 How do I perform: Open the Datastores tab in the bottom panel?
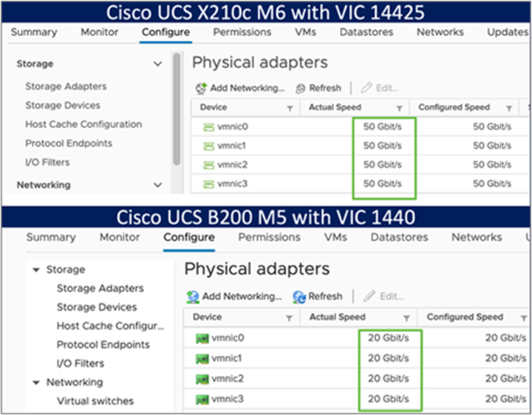(x=399, y=237)
